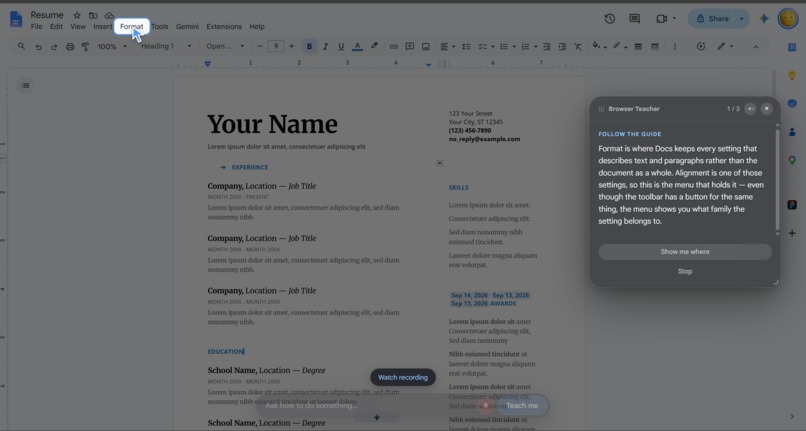Open the Google account avatar
Screen dimensions: 806x431
click(787, 19)
